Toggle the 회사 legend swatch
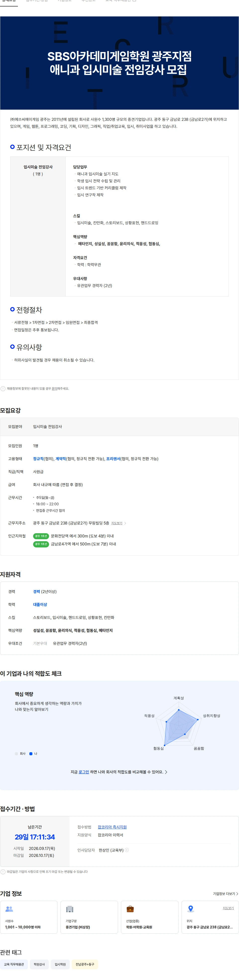 [16, 754]
